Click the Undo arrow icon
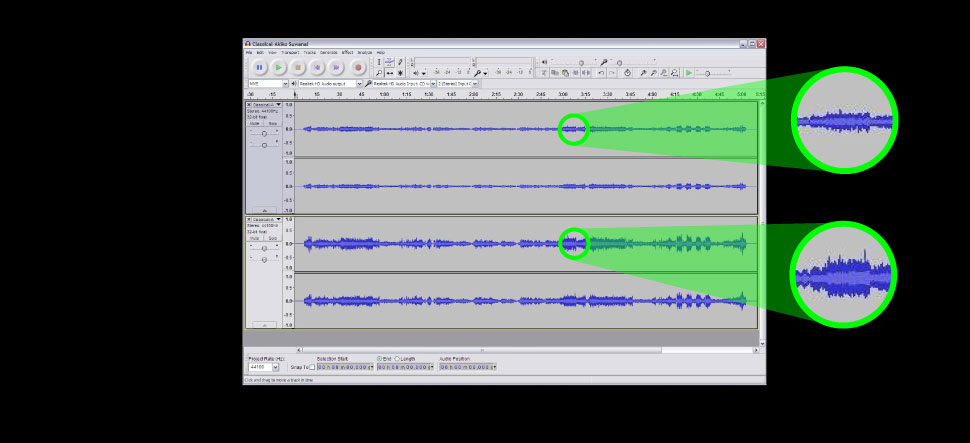This screenshot has width=970, height=443. [x=600, y=73]
